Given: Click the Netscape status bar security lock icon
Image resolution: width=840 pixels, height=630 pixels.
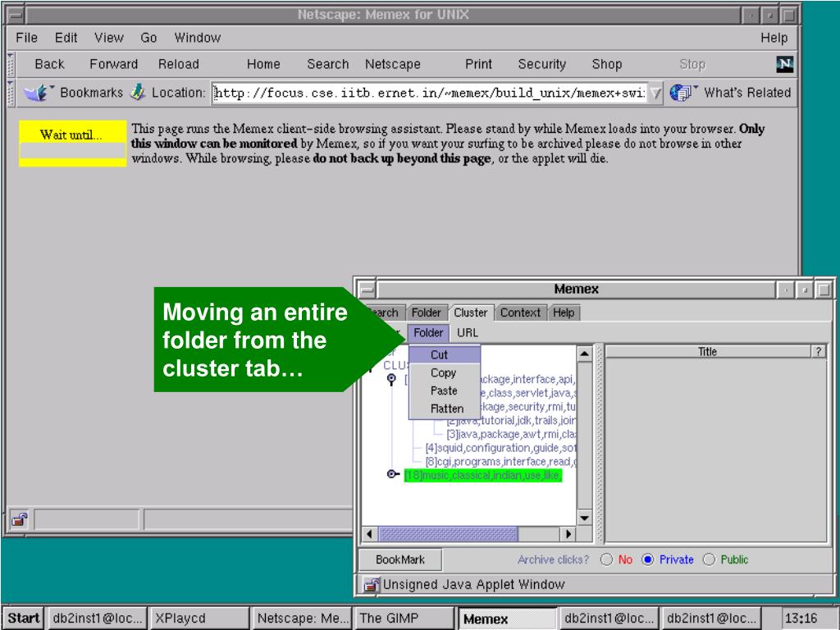Looking at the screenshot, I should pyautogui.click(x=20, y=519).
